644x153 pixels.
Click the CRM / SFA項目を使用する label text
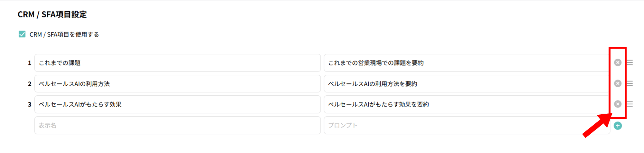64,34
